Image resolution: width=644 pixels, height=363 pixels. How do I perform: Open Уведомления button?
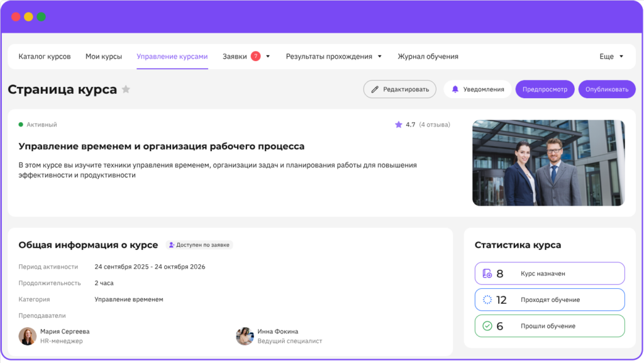pos(478,89)
